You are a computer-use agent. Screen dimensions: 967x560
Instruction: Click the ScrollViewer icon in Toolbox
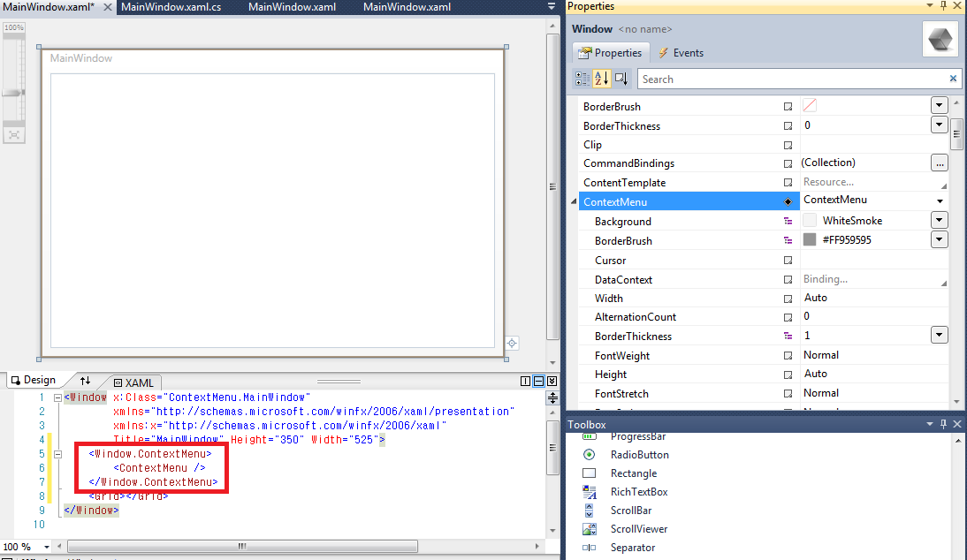pyautogui.click(x=590, y=528)
